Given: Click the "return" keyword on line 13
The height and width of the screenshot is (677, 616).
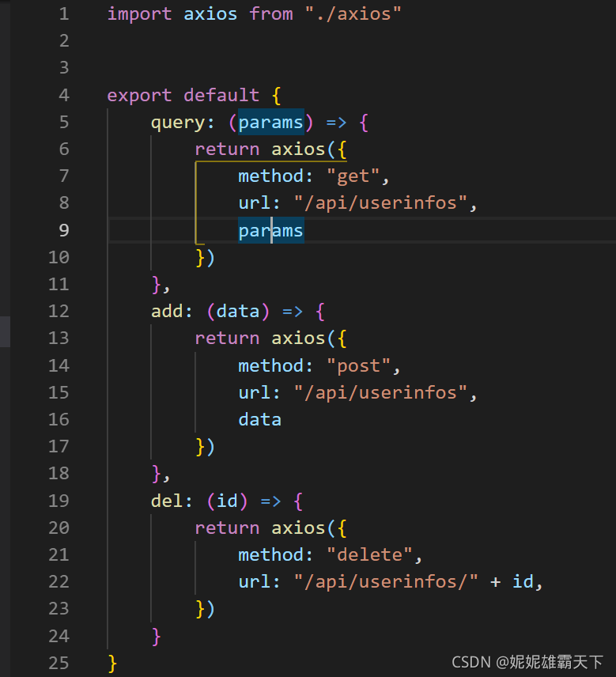Looking at the screenshot, I should pyautogui.click(x=227, y=338).
